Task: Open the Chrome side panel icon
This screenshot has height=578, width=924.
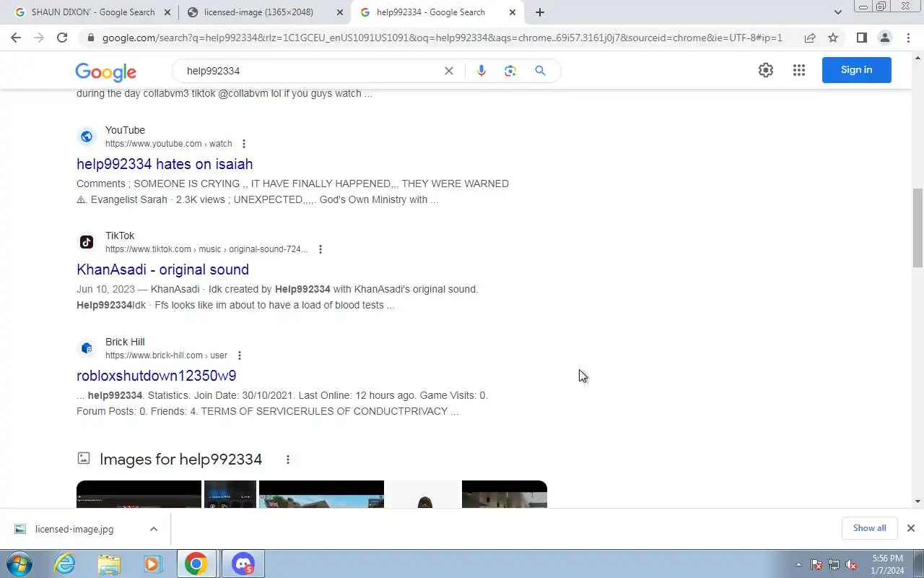Action: tap(861, 38)
